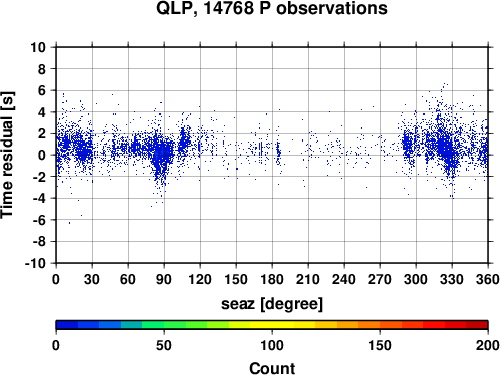
Task: Click the y-axis tick label -10
Action: click(x=35, y=263)
